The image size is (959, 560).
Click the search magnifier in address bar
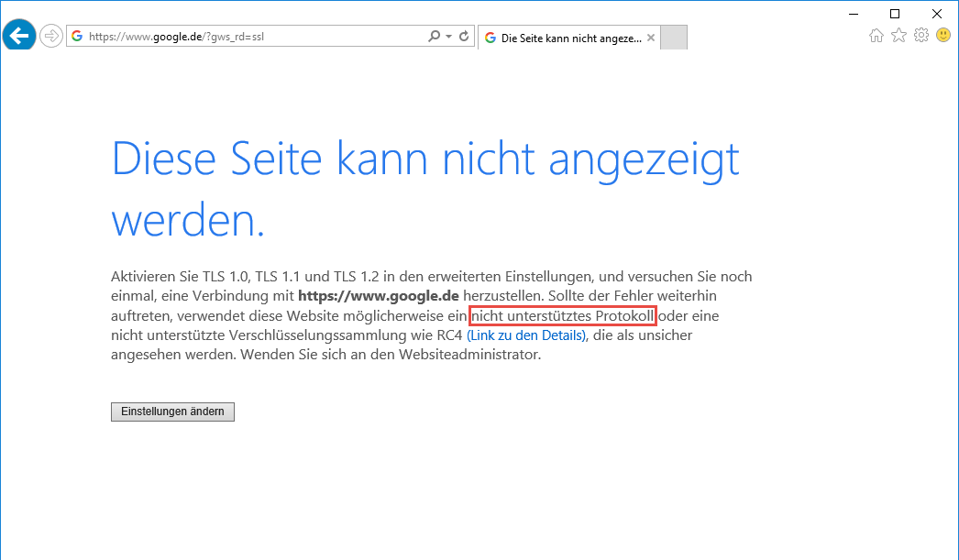coord(435,37)
